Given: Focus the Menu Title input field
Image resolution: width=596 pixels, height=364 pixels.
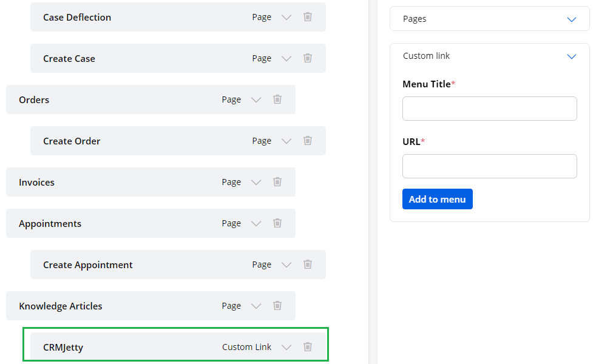Looking at the screenshot, I should (x=489, y=109).
